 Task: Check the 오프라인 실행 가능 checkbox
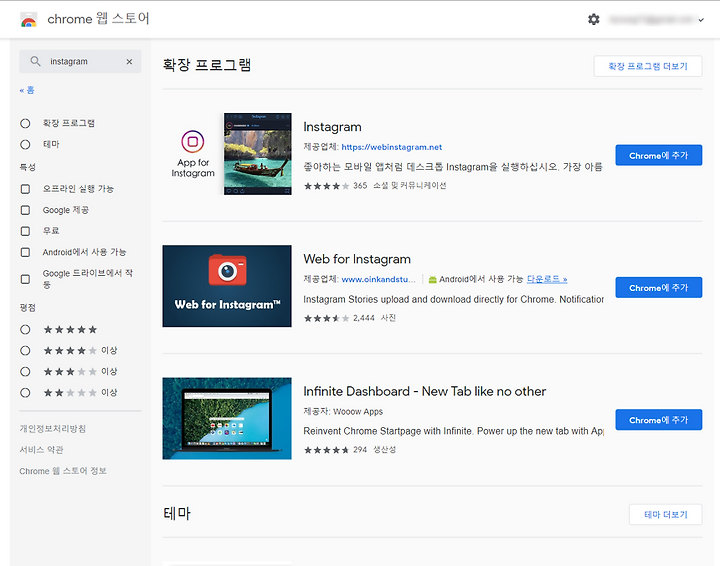(x=26, y=189)
